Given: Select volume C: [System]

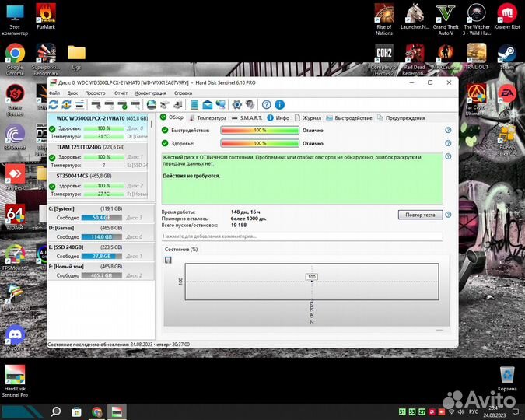Looking at the screenshot, I should (101, 213).
